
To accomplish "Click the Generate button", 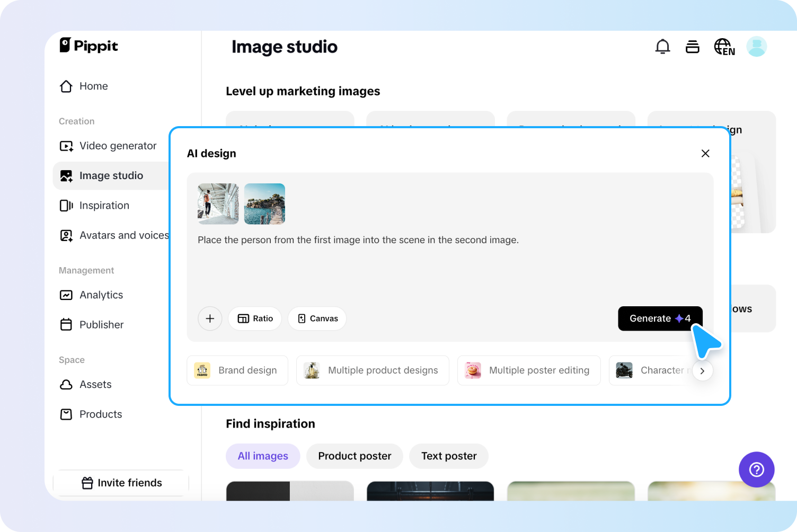I will tap(660, 318).
